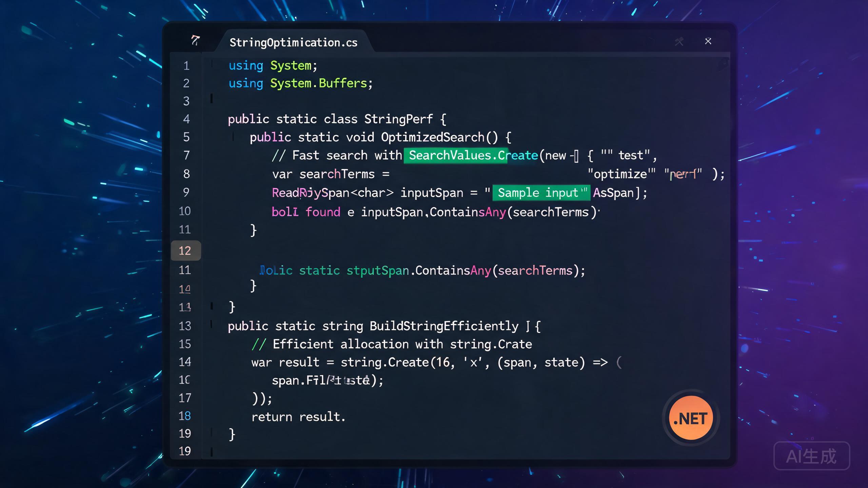Screen dimensions: 868x488
Task: Click the BuildStringEfficiently method declaration
Action: tap(384, 326)
